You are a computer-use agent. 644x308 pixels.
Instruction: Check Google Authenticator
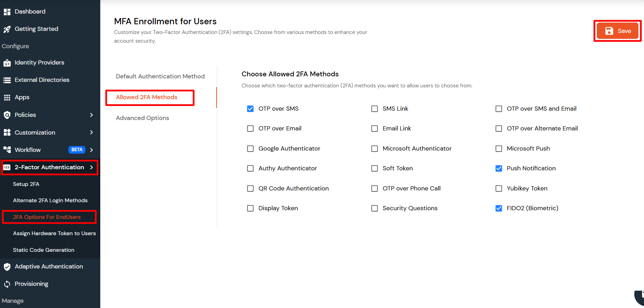(250, 149)
